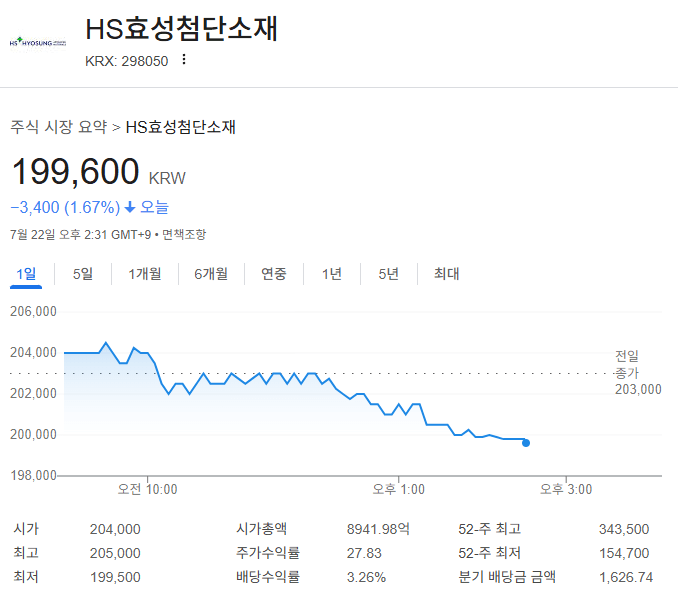Click the KRX: 298050 ticker text
Screen dimensions: 678x605
(126, 61)
